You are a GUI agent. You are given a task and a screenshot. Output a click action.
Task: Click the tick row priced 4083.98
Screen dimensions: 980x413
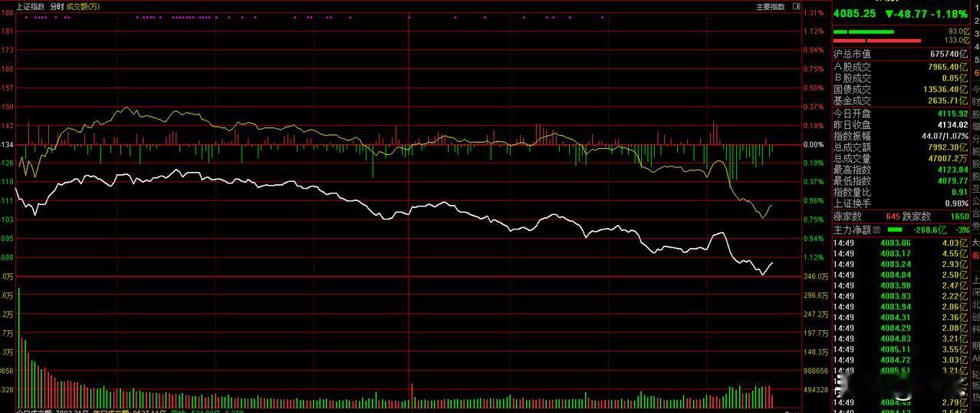coord(902,286)
